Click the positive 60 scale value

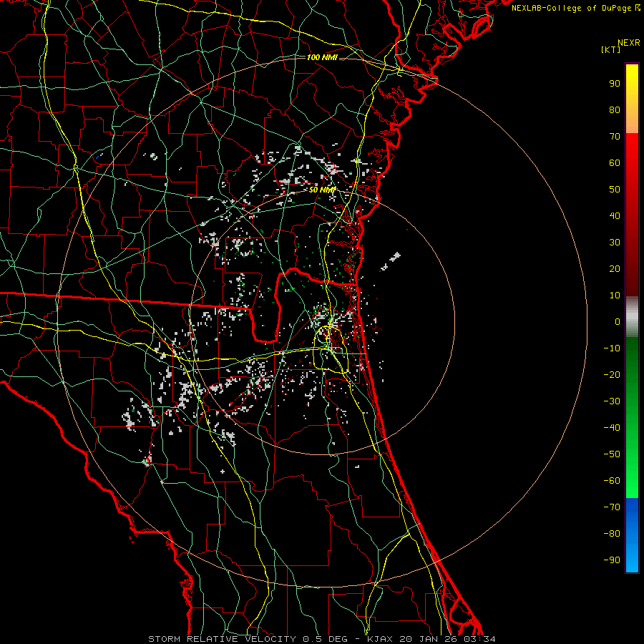(615, 162)
